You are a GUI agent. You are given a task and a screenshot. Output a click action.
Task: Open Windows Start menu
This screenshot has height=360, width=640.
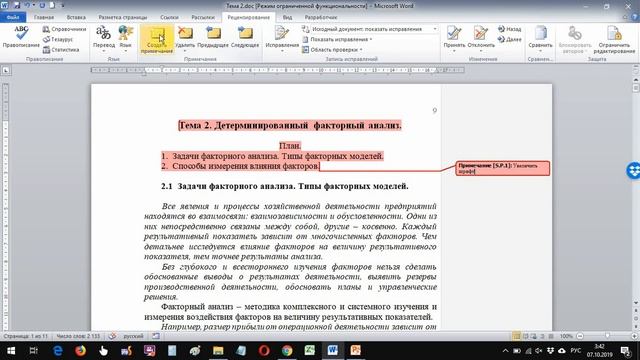pyautogui.click(x=11, y=351)
